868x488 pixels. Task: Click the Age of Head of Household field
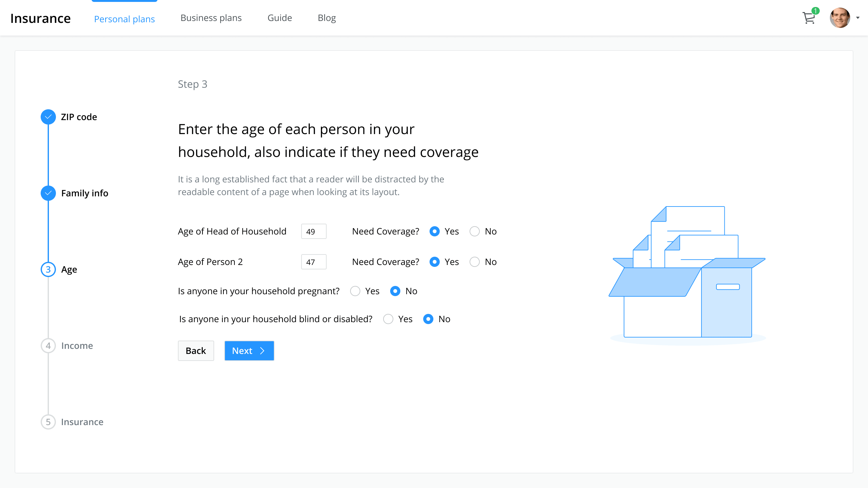313,232
